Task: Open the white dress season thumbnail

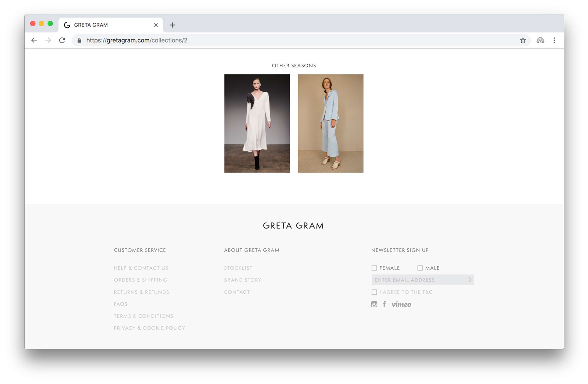Action: coord(257,123)
